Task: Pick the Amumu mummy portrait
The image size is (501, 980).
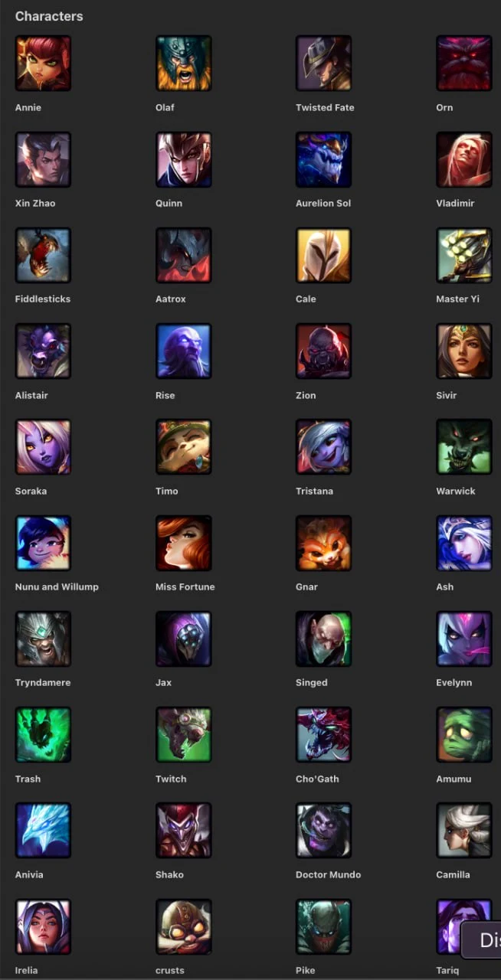Action: tap(464, 735)
